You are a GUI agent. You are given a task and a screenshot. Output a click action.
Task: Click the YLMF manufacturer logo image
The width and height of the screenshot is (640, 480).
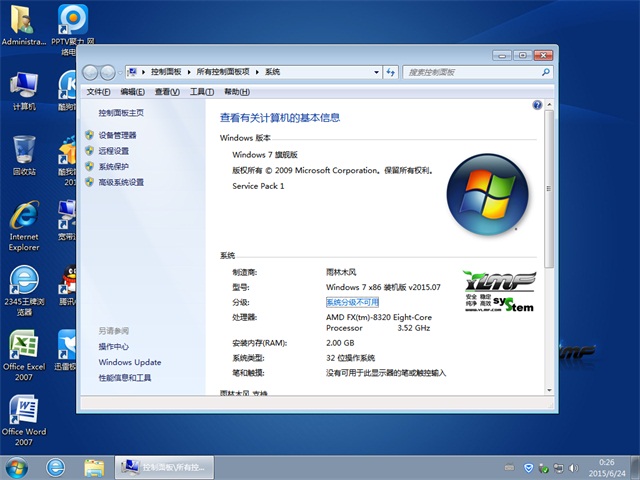[x=500, y=291]
